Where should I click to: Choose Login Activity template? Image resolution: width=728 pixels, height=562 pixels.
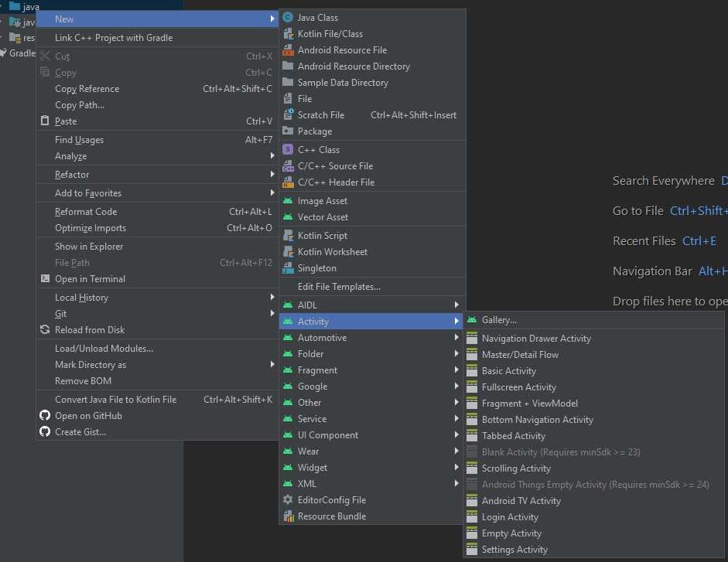click(x=510, y=516)
